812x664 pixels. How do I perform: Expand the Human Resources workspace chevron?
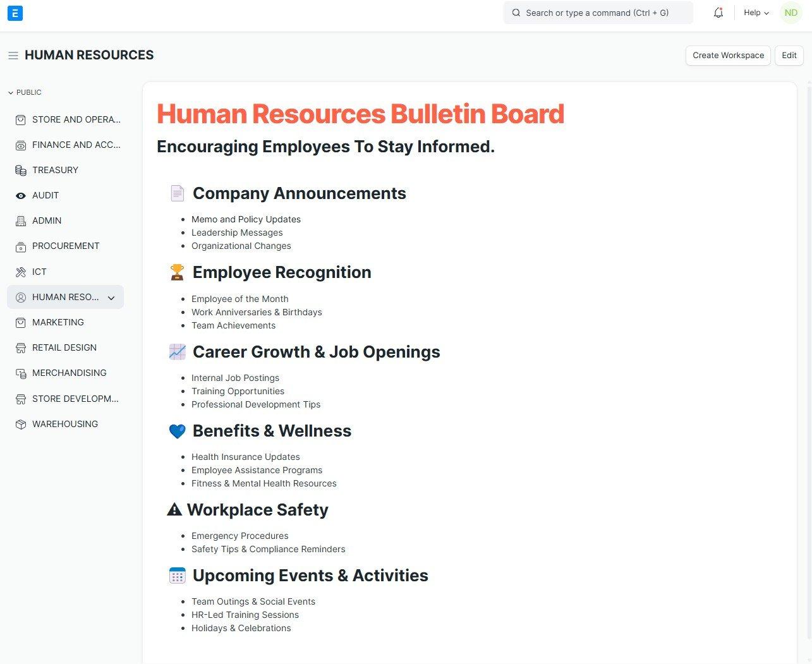click(111, 298)
